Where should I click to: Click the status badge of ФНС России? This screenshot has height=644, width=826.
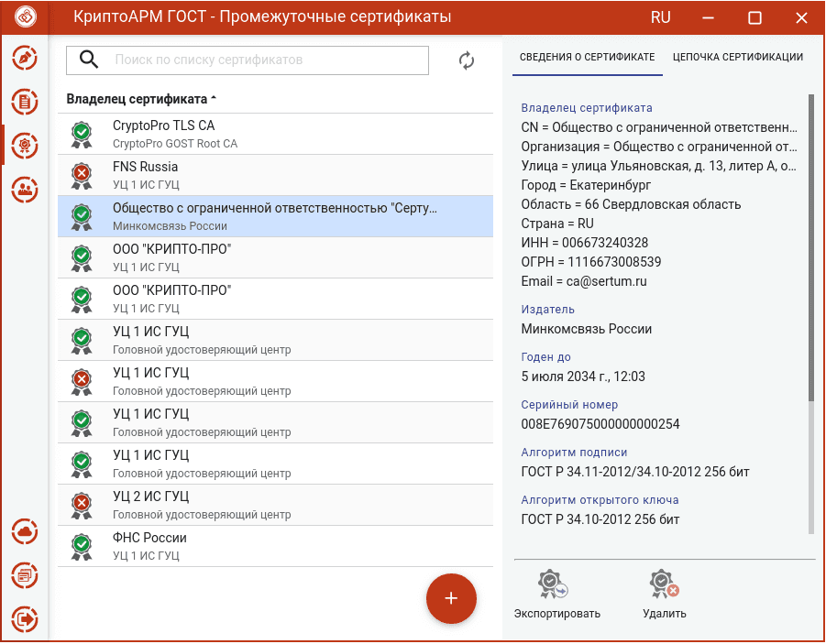coord(82,547)
